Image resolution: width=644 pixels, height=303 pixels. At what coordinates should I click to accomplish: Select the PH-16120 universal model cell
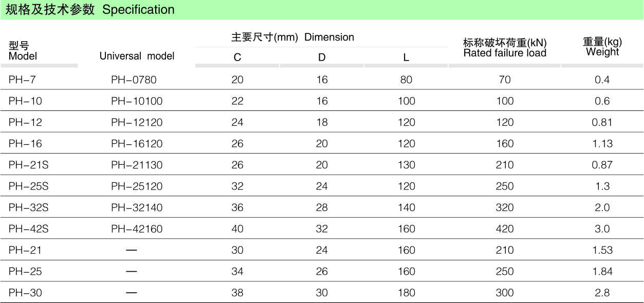137,143
